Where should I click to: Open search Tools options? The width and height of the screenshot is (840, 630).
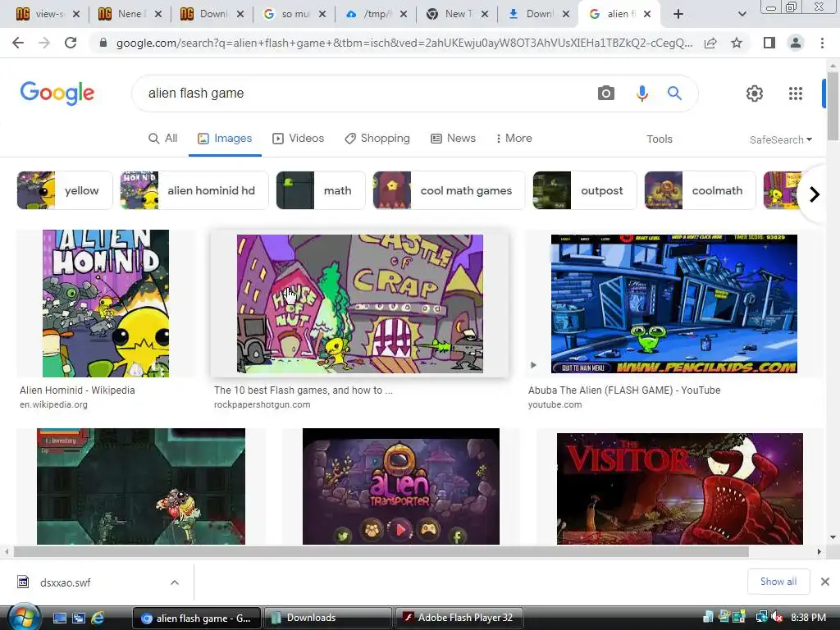click(x=659, y=139)
